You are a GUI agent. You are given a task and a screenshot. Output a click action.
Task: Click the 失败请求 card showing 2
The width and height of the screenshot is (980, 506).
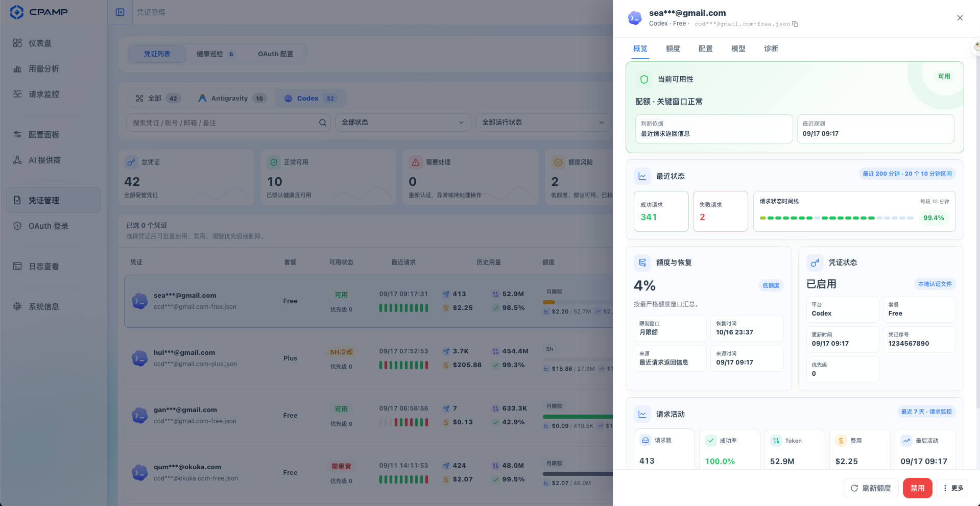pyautogui.click(x=720, y=211)
